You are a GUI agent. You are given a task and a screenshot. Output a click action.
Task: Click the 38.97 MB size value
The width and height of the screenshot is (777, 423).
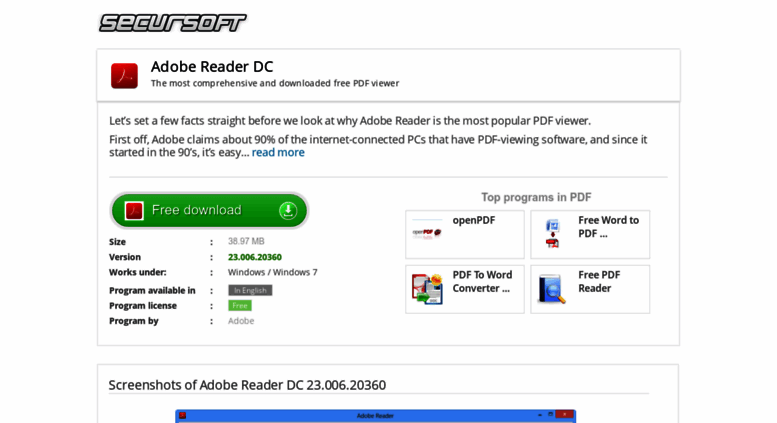click(x=246, y=241)
